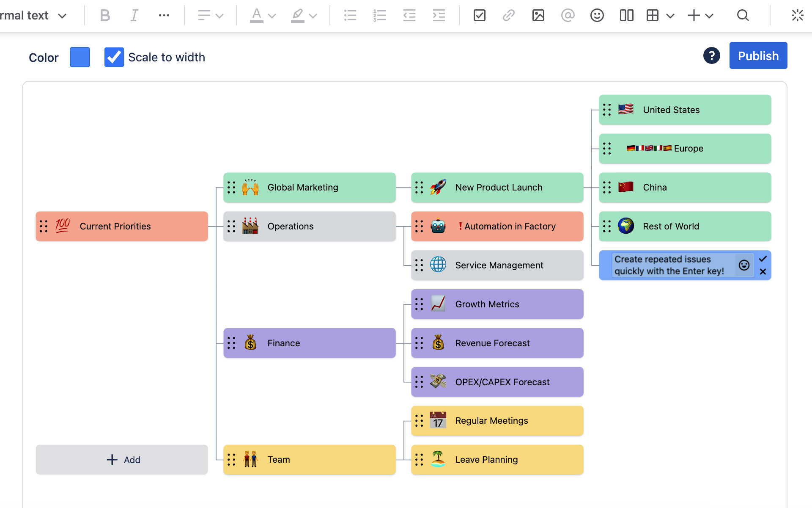This screenshot has height=508, width=812.
Task: Click the Add node button
Action: point(122,459)
